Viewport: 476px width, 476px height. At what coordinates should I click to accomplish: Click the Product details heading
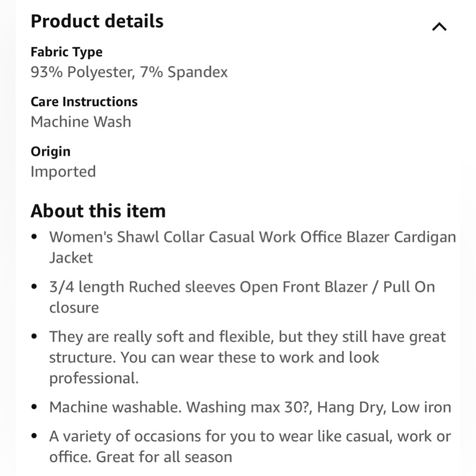click(x=97, y=21)
